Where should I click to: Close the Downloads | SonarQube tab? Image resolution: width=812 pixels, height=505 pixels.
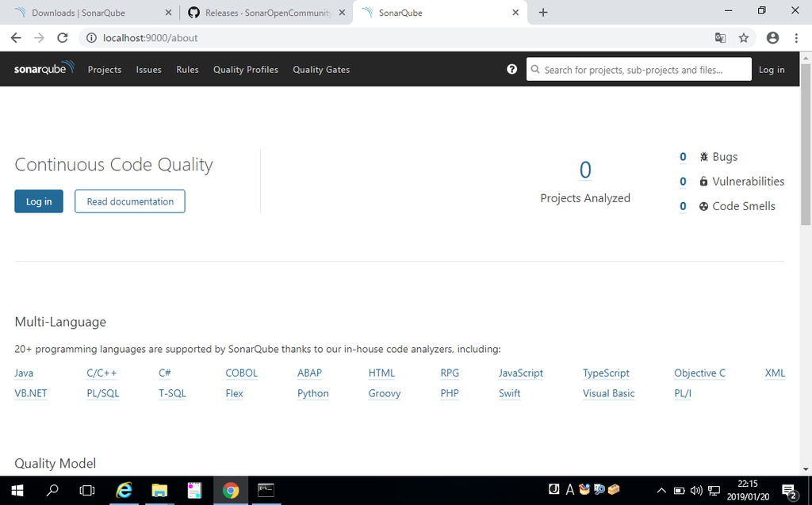click(x=168, y=13)
